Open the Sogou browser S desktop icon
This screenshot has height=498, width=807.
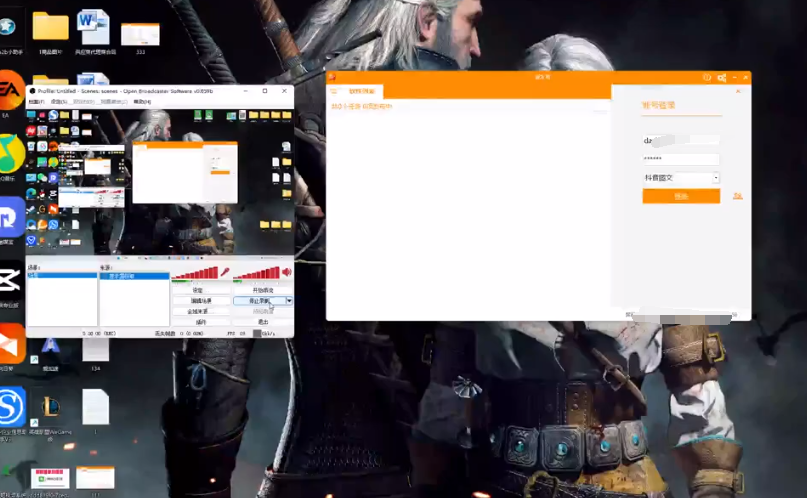12,407
